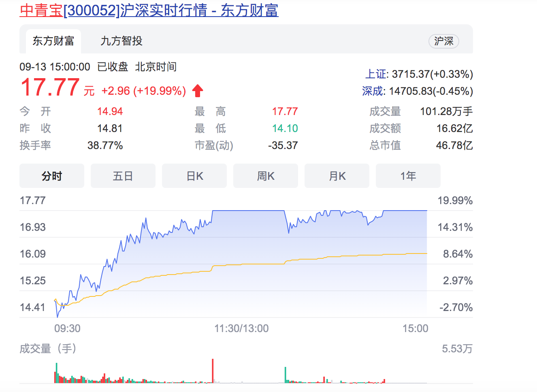The width and height of the screenshot is (537, 392).
Task: Show the 日K candlestick chart
Action: 194,176
